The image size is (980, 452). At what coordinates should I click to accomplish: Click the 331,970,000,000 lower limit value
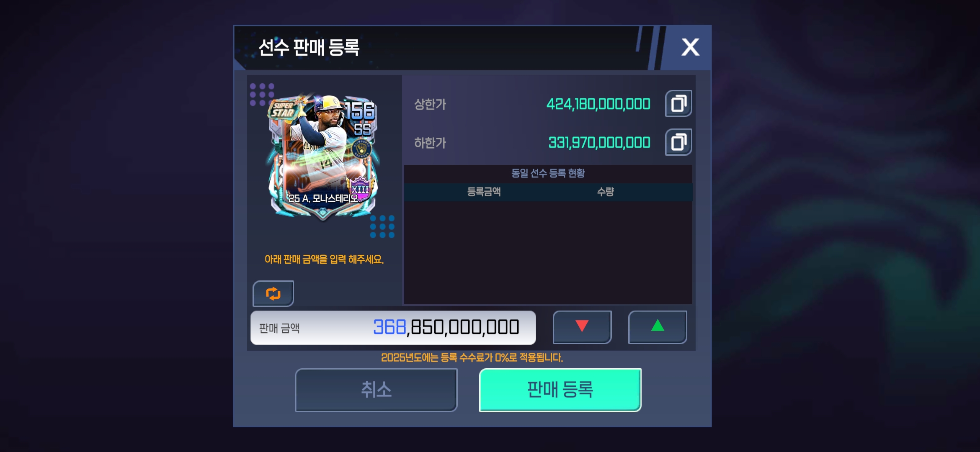599,143
